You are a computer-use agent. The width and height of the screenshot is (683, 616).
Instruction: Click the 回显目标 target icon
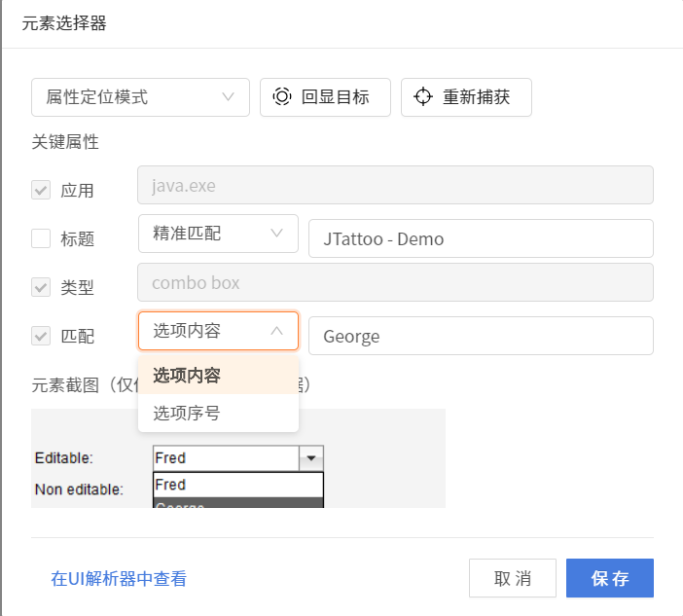(x=282, y=97)
